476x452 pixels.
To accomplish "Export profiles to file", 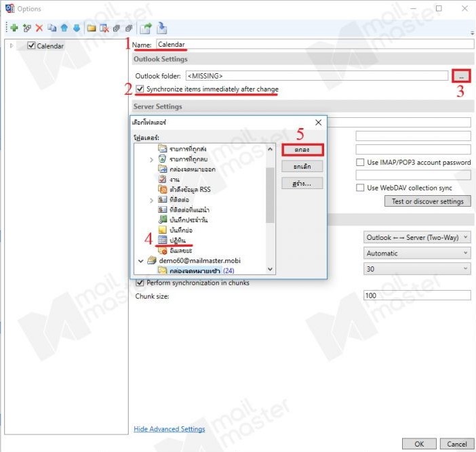I will point(146,28).
